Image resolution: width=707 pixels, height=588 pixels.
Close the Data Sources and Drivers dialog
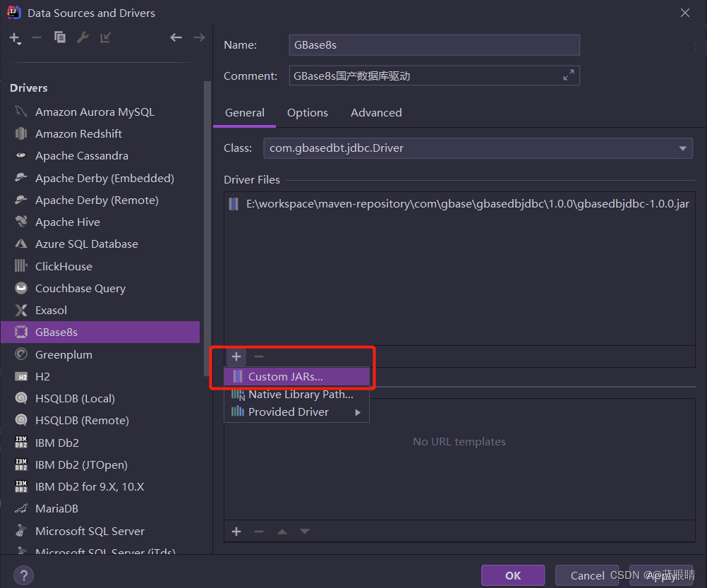(x=685, y=13)
